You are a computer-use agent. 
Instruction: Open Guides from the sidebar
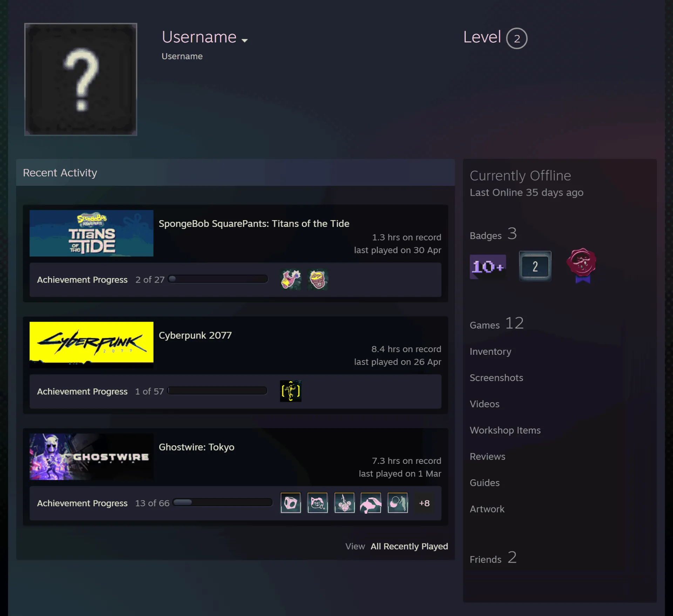point(484,483)
